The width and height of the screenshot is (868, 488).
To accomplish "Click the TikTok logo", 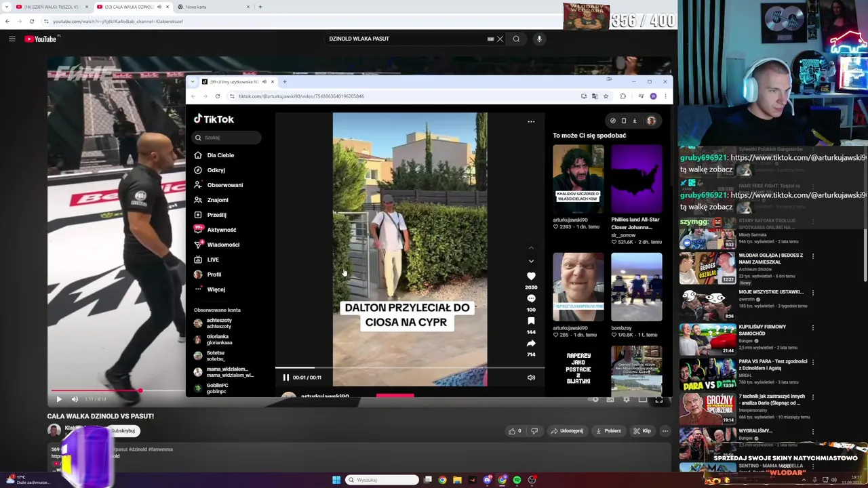I will tap(214, 119).
